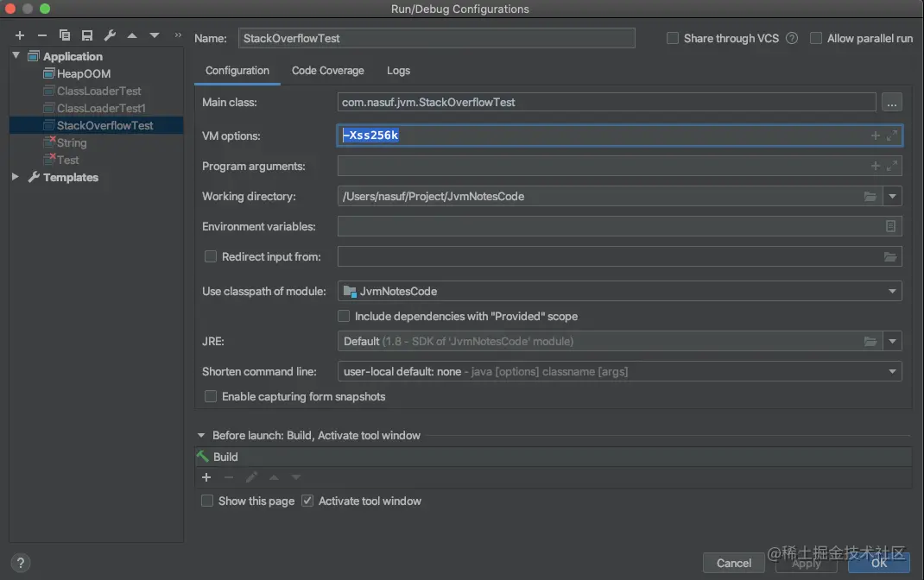Enable Share through VCS
This screenshot has height=580, width=924.
pos(673,38)
